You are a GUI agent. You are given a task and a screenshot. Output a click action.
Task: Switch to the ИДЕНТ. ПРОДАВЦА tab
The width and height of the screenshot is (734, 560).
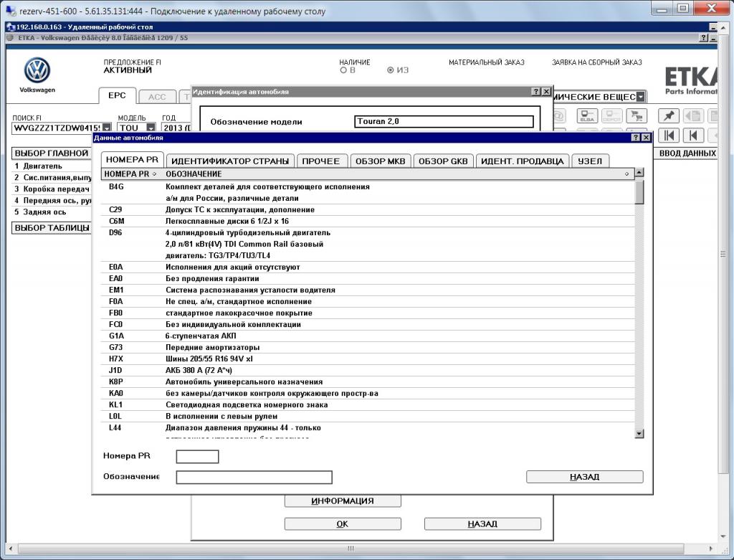click(523, 161)
